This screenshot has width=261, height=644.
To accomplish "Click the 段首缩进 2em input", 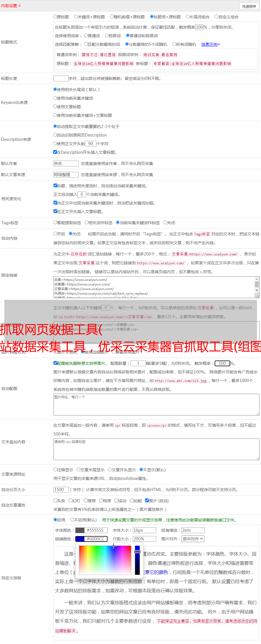I will coord(193,530).
